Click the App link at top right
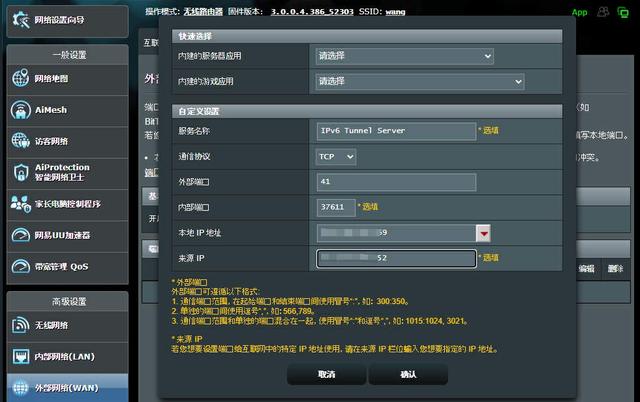640x402 pixels. point(580,13)
